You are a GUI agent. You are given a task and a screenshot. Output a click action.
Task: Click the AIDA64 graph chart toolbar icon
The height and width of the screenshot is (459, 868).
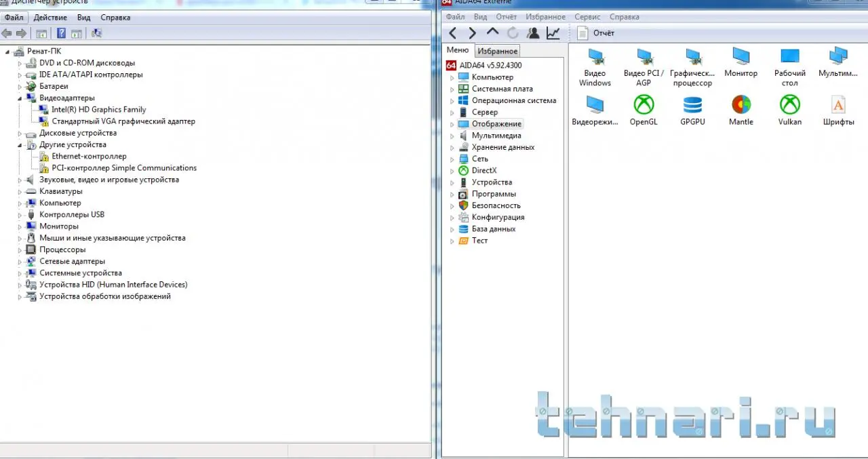point(553,33)
